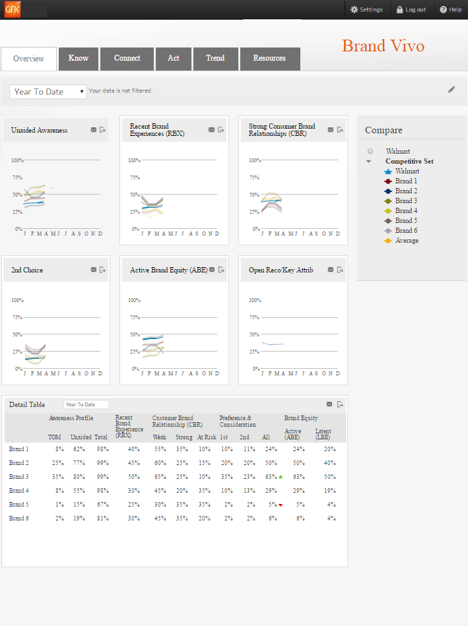Click the pencil edit filter icon
468x626 pixels.
tap(451, 89)
